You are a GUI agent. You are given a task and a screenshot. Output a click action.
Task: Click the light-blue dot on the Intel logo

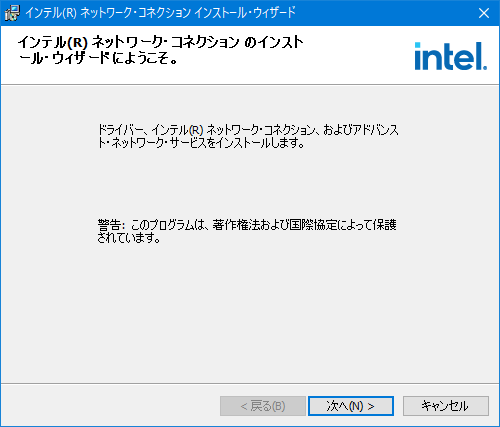click(x=417, y=45)
